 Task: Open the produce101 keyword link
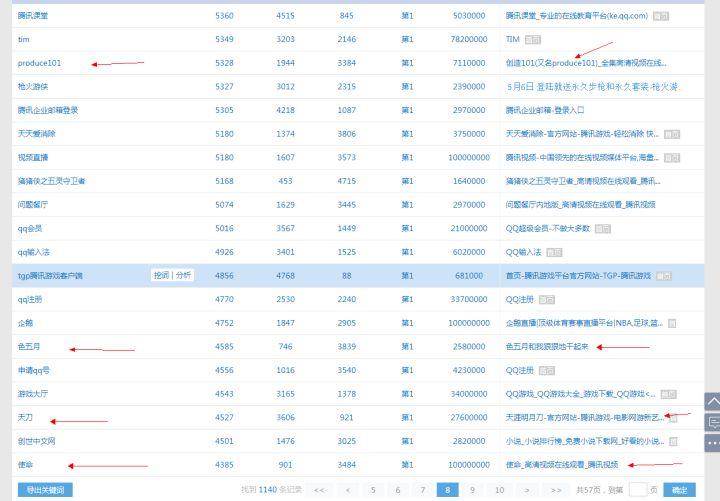(x=39, y=63)
